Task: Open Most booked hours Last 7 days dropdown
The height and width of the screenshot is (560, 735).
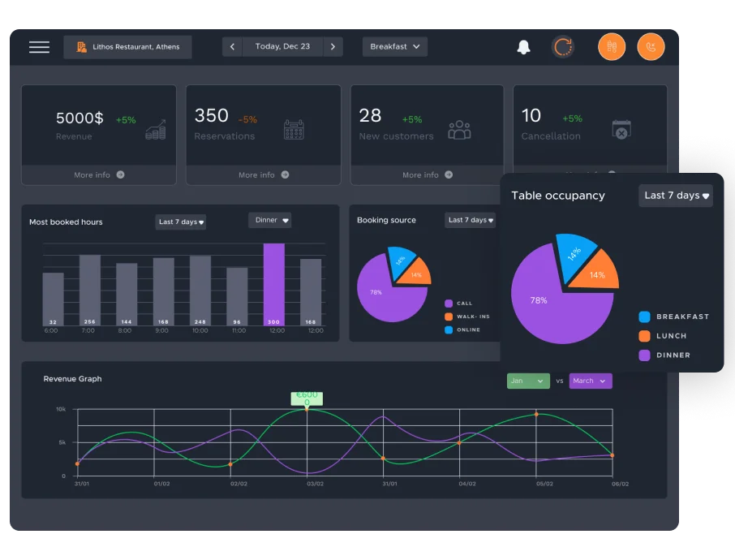Action: [181, 222]
